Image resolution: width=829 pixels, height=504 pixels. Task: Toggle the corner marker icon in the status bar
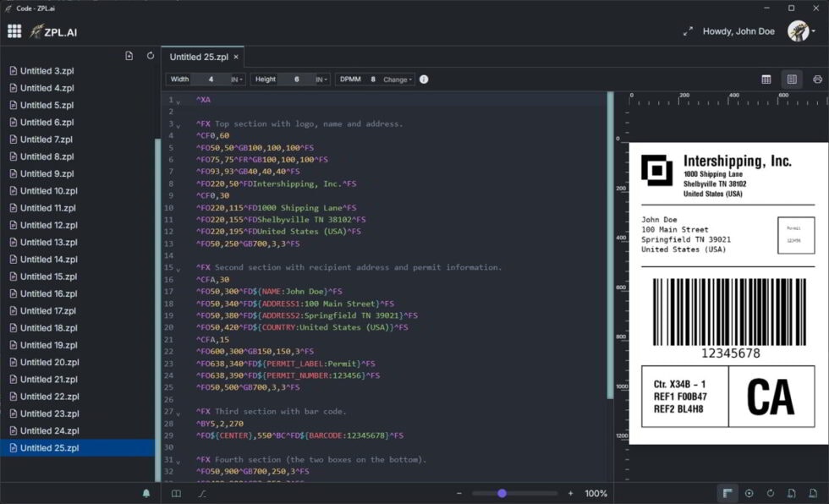(726, 493)
